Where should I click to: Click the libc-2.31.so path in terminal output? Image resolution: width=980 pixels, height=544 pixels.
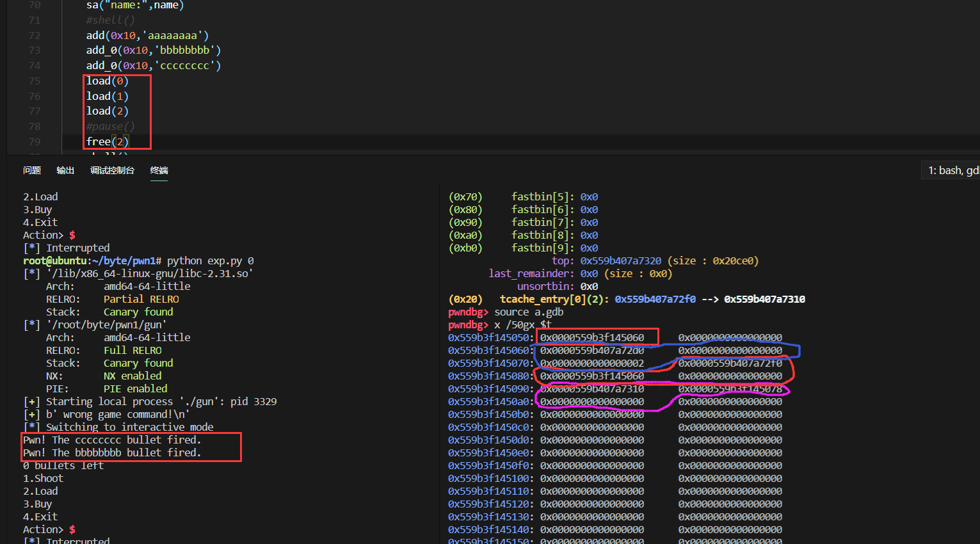[x=149, y=273]
